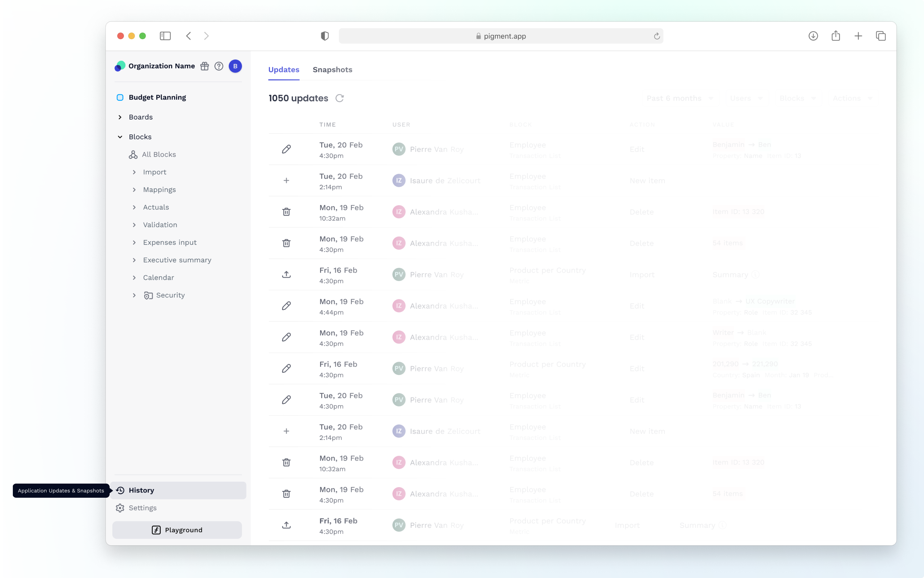
Task: Expand the Expenses input folder
Action: pyautogui.click(x=134, y=242)
